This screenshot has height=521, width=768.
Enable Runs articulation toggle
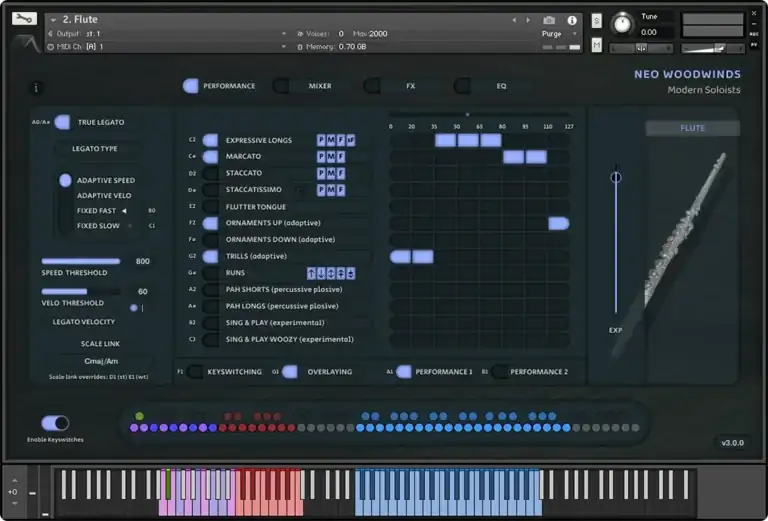click(x=210, y=273)
